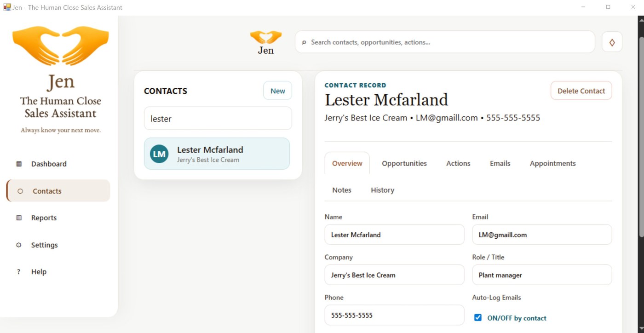Click the Always know your next move tagline
644x333 pixels.
coord(61,130)
